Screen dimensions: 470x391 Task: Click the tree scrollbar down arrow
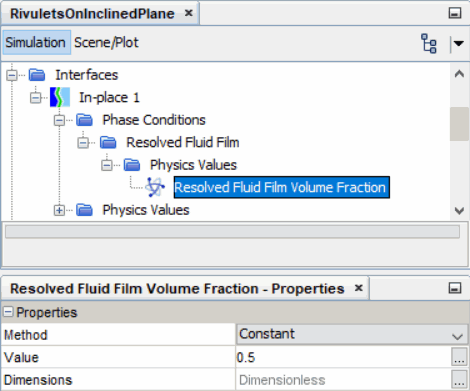(x=459, y=211)
